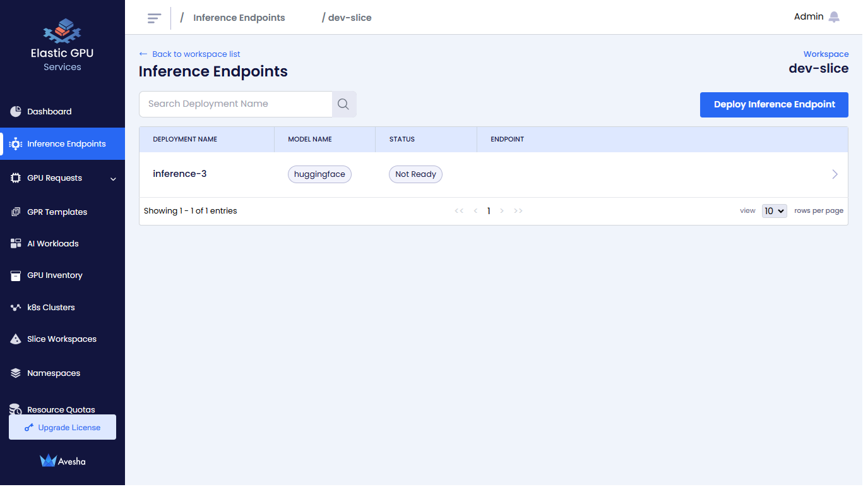Open the inference-3 row chevron
This screenshot has width=868, height=494.
pyautogui.click(x=835, y=174)
